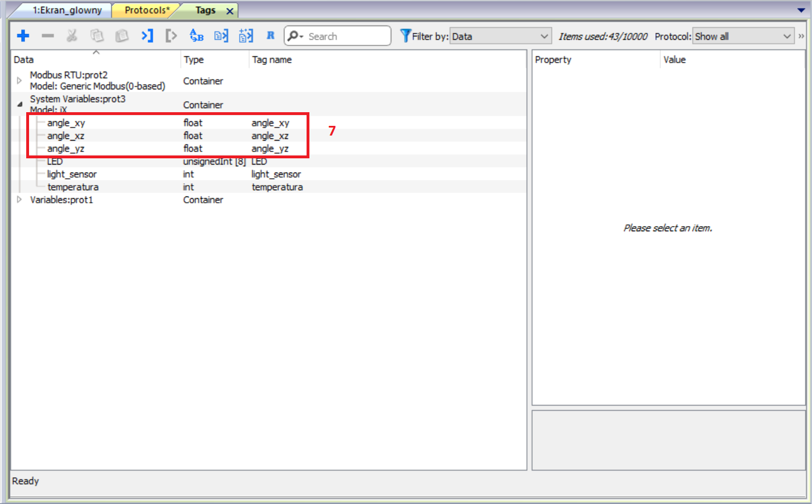Click the blue arrow-into-bracket import icon
Image resolution: width=812 pixels, height=504 pixels.
pyautogui.click(x=147, y=36)
